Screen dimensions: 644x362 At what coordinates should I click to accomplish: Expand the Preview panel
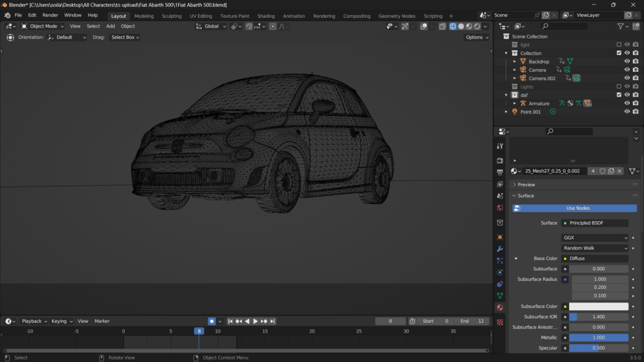526,185
